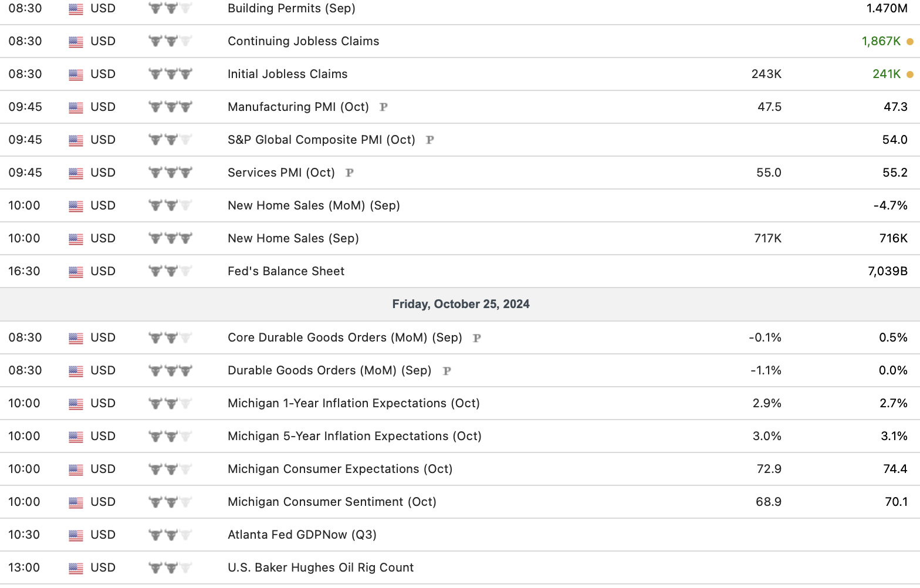Click the bull volatility icons for Initial Jobless Claims
The image size is (920, 588).
pos(170,74)
